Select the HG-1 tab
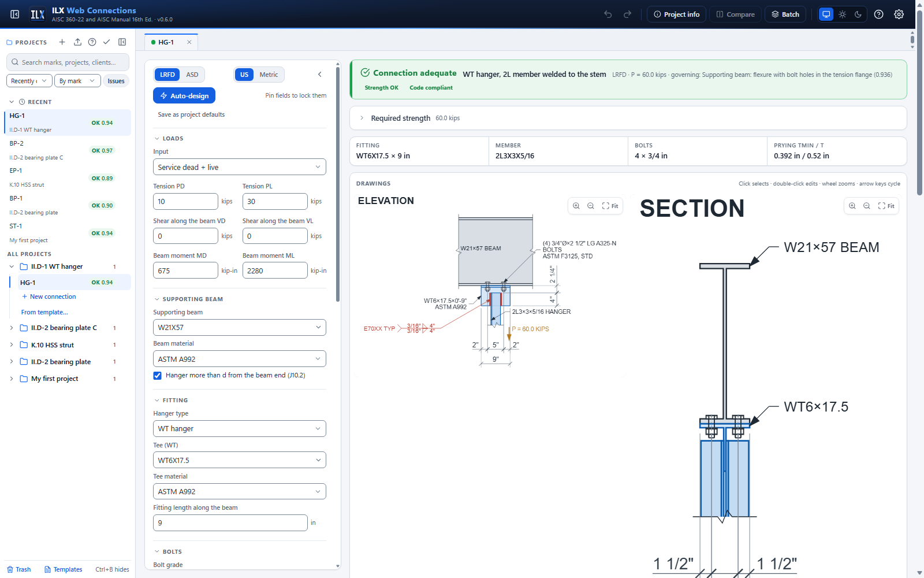Image resolution: width=924 pixels, height=578 pixels. [x=166, y=42]
